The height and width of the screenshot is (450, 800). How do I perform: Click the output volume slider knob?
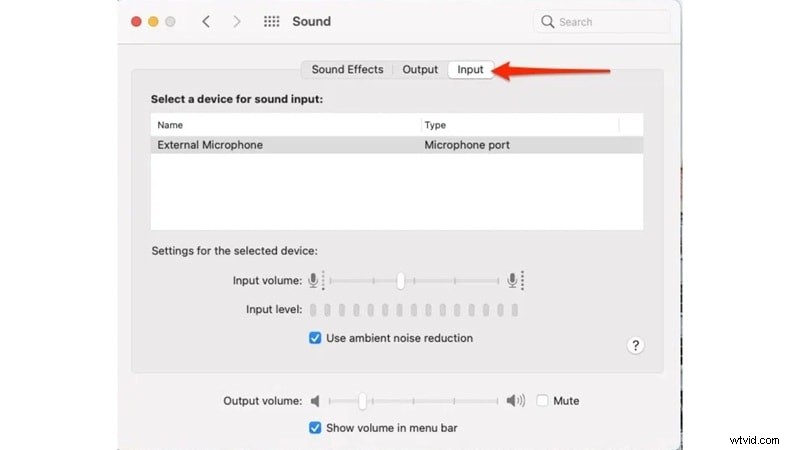pos(362,401)
